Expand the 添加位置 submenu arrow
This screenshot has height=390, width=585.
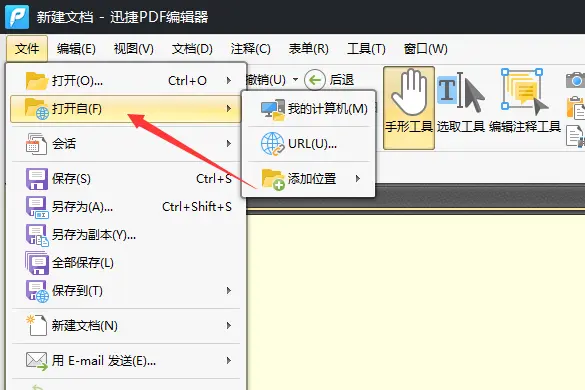point(358,179)
